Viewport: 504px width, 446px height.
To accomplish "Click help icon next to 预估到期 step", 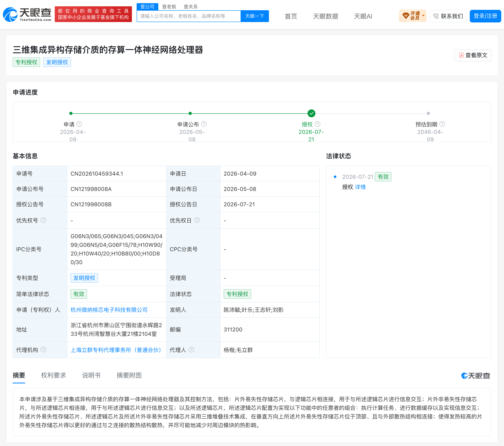I will 442,124.
